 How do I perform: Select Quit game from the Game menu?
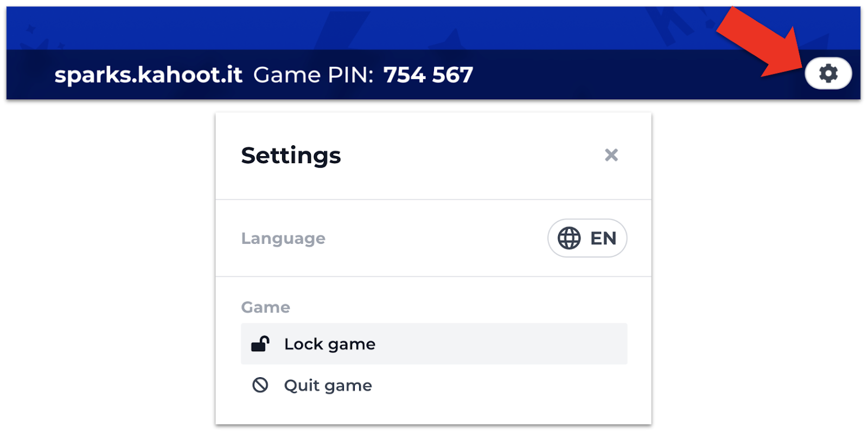328,385
